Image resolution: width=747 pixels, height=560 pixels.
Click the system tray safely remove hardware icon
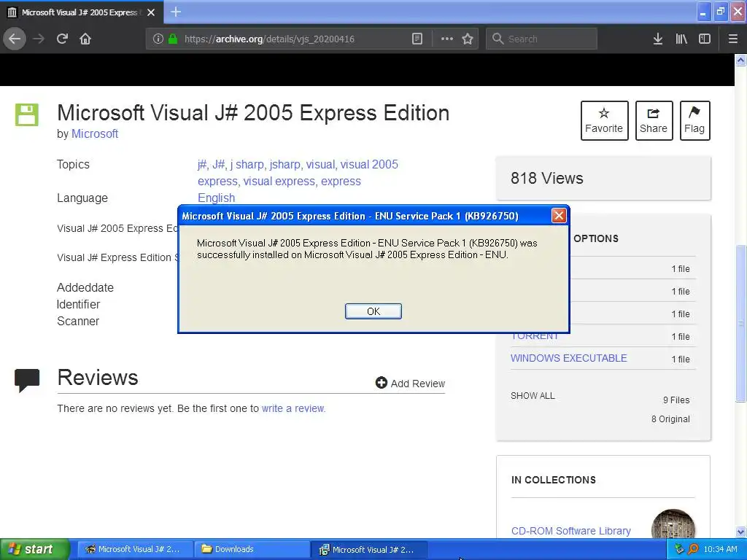coord(679,549)
